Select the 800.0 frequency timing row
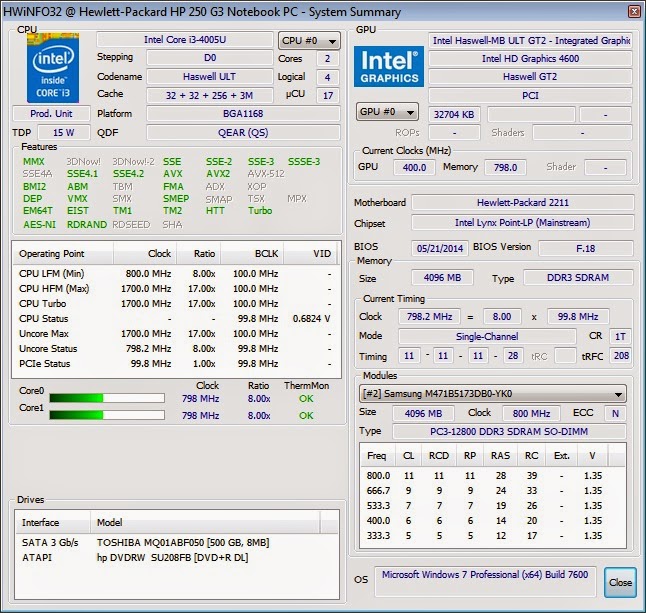 [x=493, y=475]
